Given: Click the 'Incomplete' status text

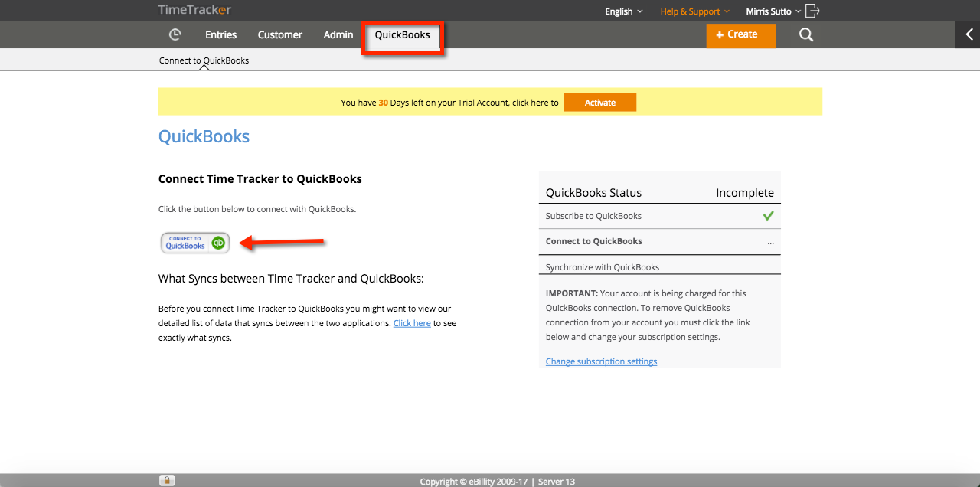Looking at the screenshot, I should 745,193.
